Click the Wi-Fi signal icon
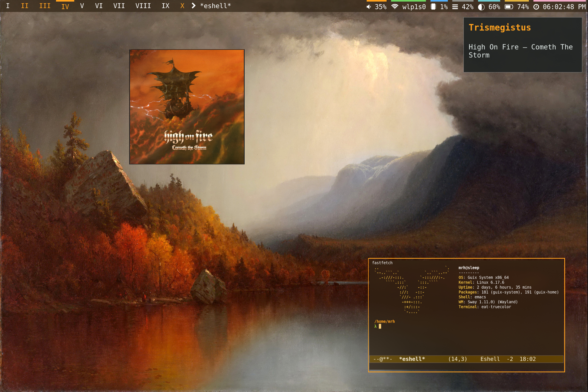Image resolution: width=588 pixels, height=392 pixels. tap(395, 7)
